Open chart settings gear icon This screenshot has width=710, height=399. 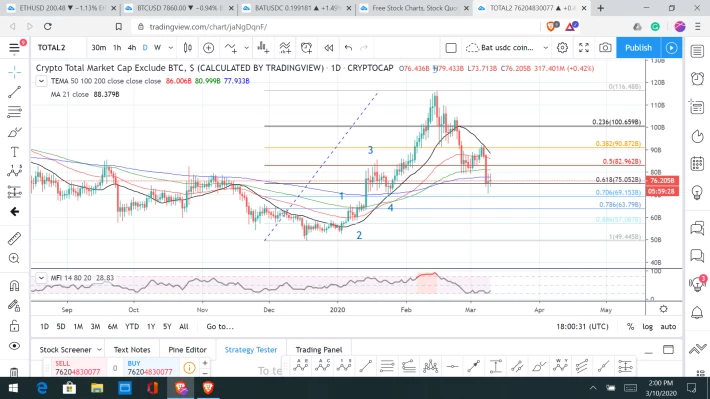click(x=562, y=48)
